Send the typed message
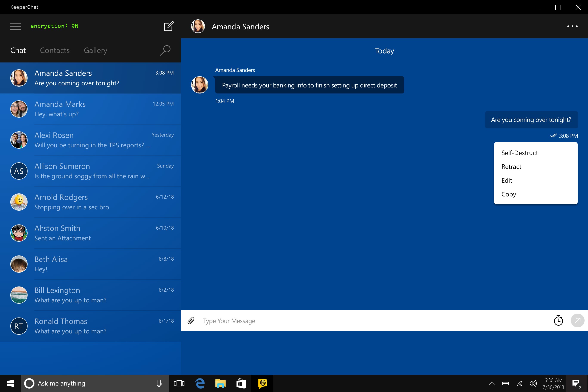The height and width of the screenshot is (392, 588). click(577, 320)
